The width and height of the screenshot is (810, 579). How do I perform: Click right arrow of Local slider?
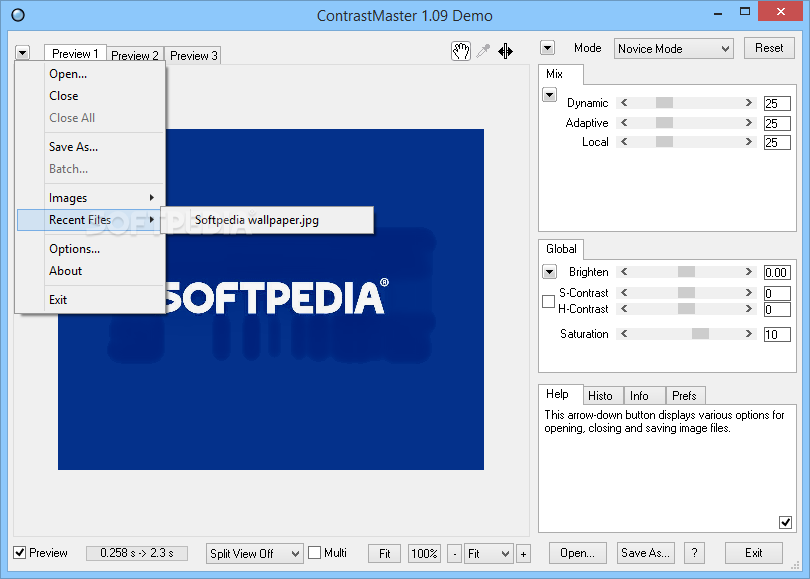[749, 142]
